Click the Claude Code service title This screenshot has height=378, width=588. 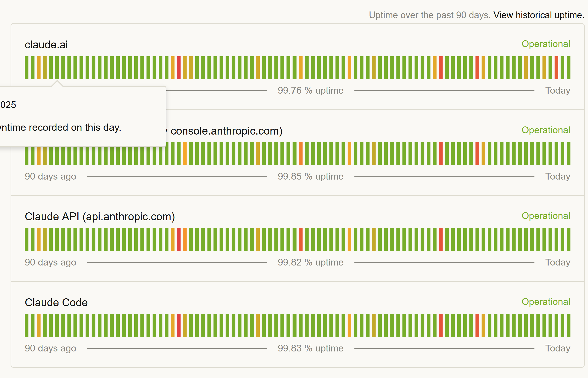point(56,303)
